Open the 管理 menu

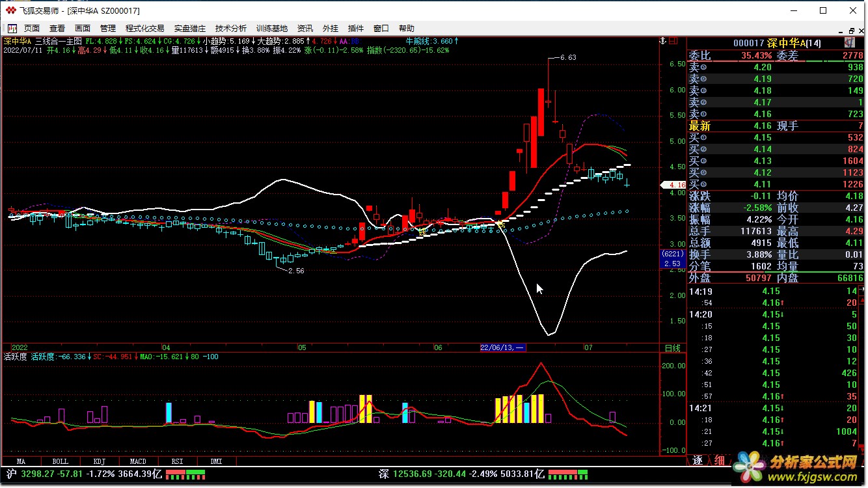[x=108, y=29]
